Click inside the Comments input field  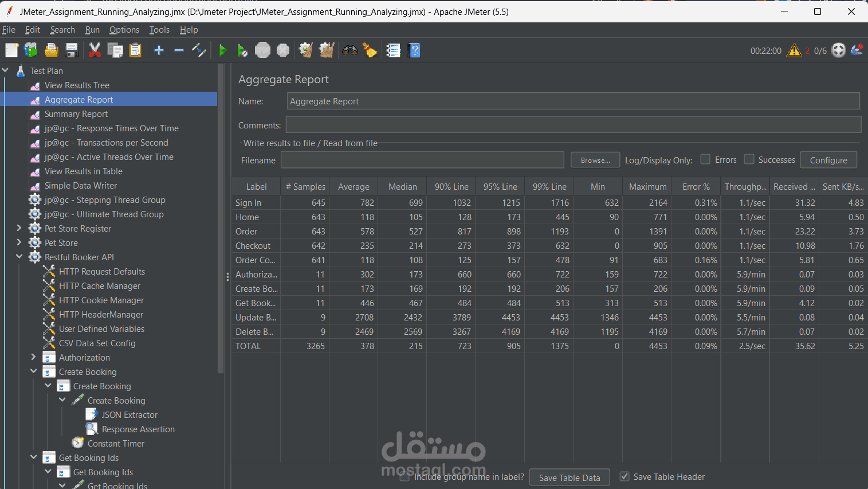point(573,124)
